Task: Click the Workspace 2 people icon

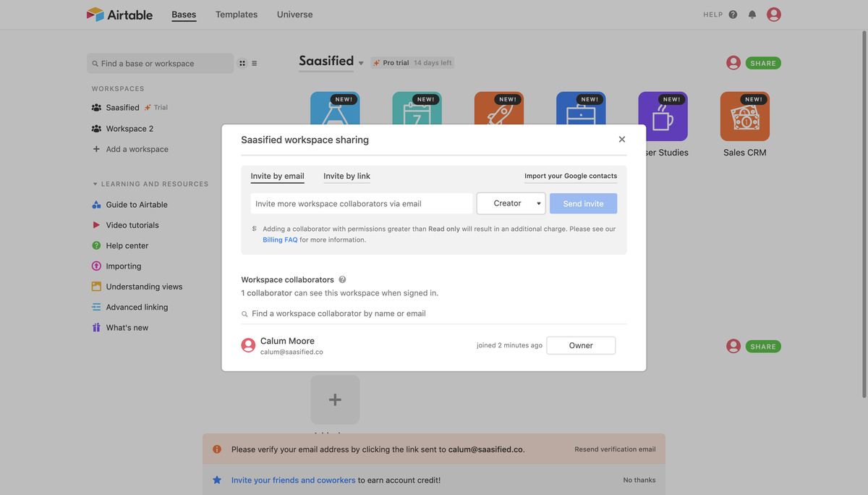Action: (96, 129)
